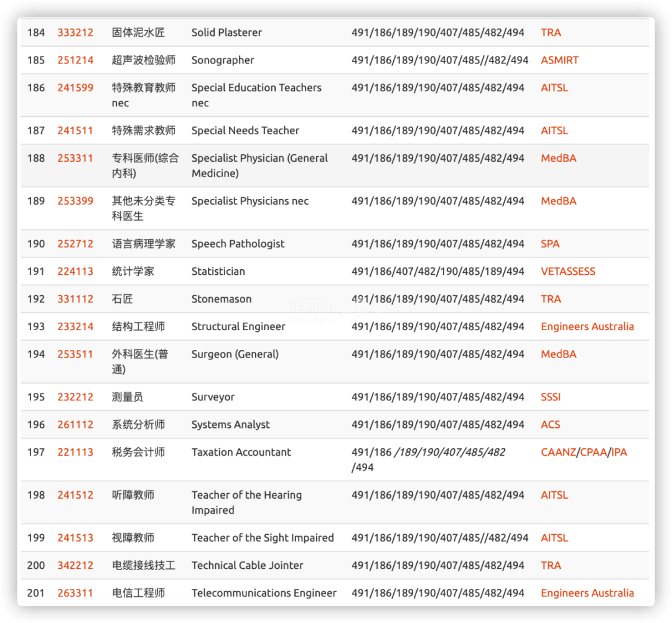
Task: Click AITSL in the Special Needs Teacher row
Action: [554, 131]
